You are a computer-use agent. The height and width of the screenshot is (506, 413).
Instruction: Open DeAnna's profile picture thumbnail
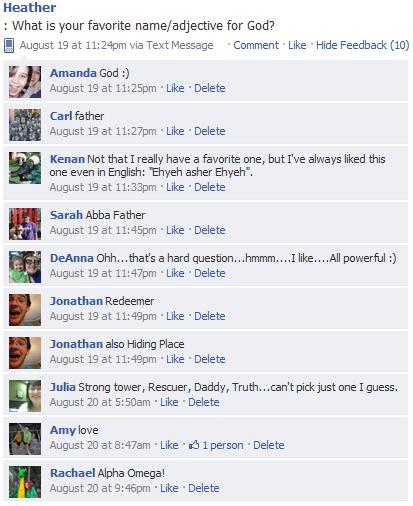[25, 267]
